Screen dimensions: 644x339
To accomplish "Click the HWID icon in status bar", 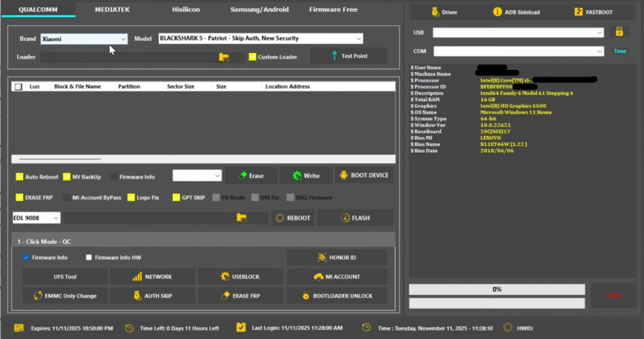I will coord(508,328).
